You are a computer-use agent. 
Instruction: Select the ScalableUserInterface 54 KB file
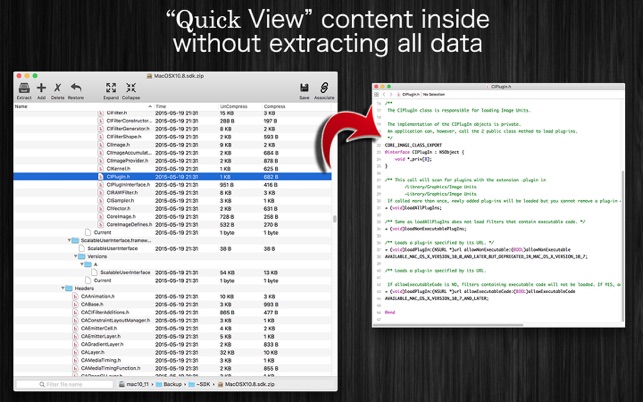click(x=125, y=272)
